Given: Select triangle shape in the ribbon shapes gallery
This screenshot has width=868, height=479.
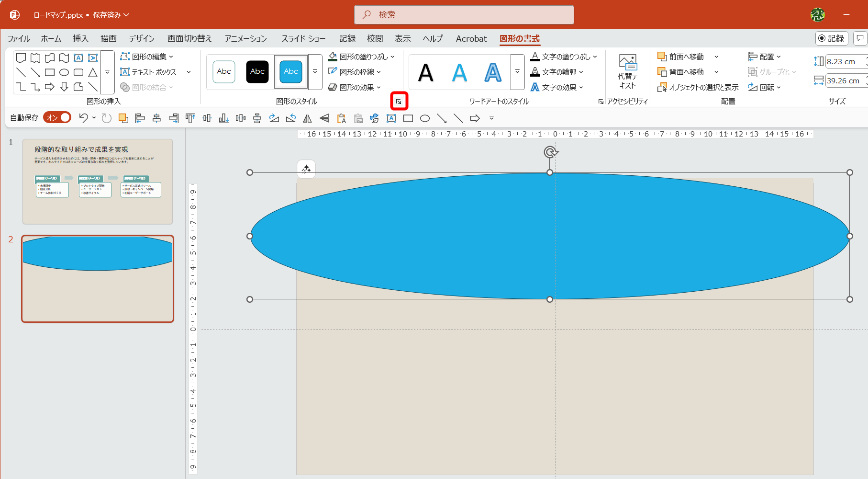Looking at the screenshot, I should pyautogui.click(x=93, y=72).
